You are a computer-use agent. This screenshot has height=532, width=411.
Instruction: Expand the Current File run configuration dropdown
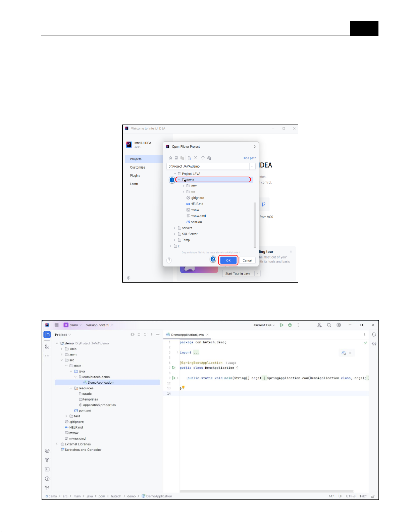(264, 325)
